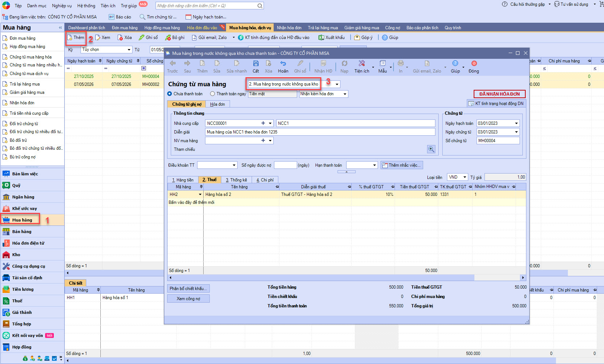Select the Chưa thanh toán radio option
Viewport: 604px width, 364px height.
(x=170, y=94)
